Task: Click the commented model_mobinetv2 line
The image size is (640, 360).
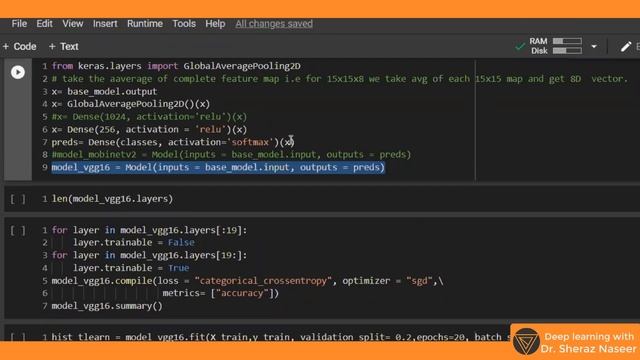Action: (x=231, y=155)
